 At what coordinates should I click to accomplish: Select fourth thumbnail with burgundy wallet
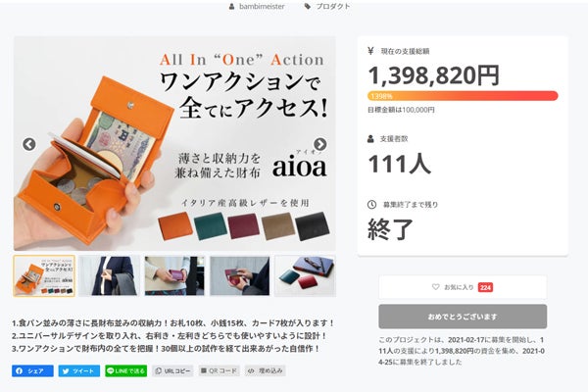tap(240, 276)
